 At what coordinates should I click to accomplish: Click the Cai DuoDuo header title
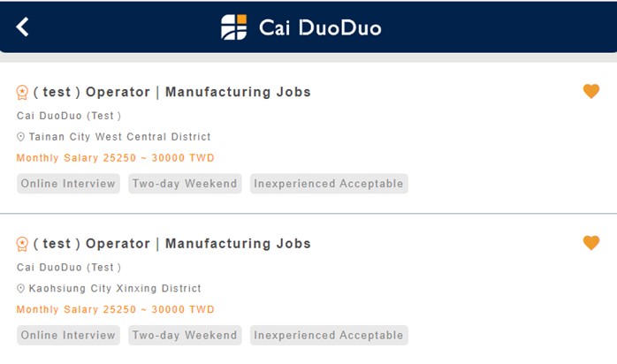click(x=320, y=27)
